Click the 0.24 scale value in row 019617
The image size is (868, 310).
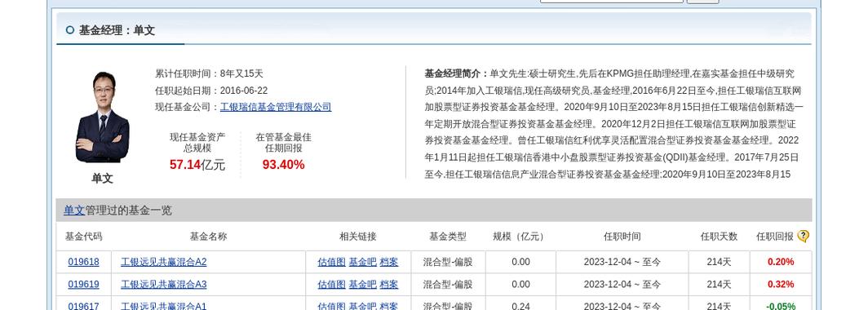click(521, 306)
